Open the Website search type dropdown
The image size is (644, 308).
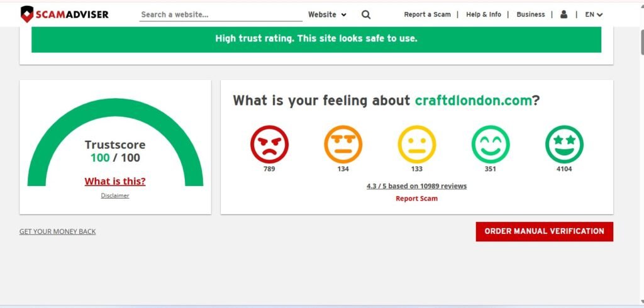327,14
